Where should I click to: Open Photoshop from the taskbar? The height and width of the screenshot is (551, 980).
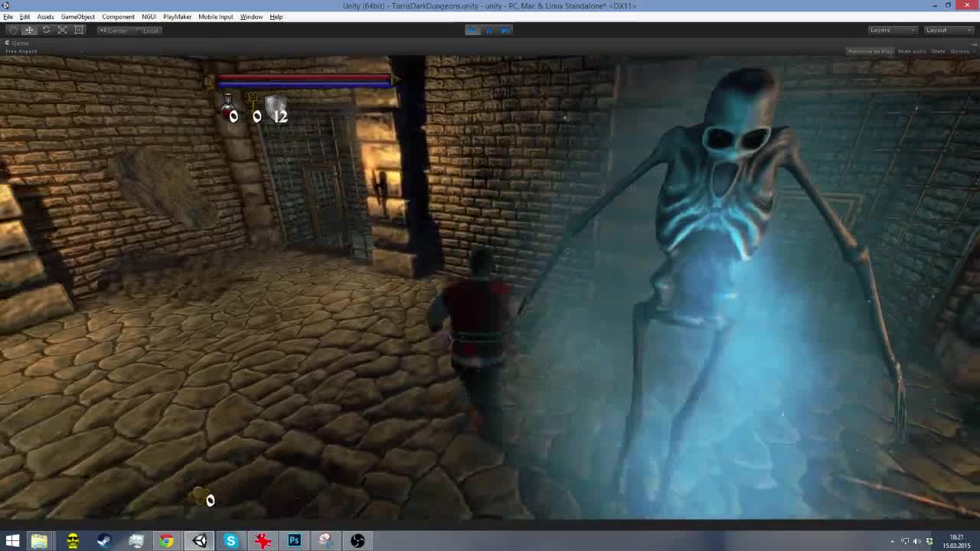(294, 541)
